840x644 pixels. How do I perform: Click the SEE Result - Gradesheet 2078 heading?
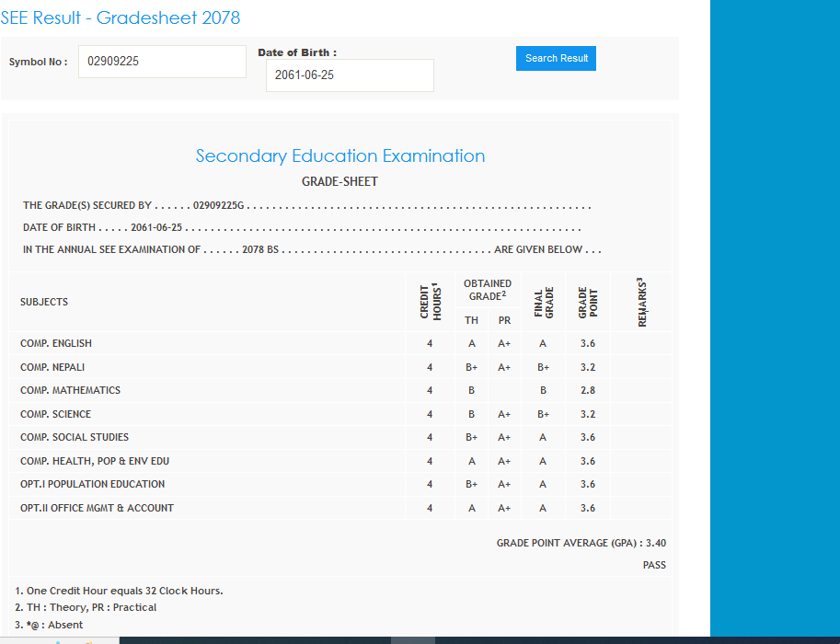point(121,17)
